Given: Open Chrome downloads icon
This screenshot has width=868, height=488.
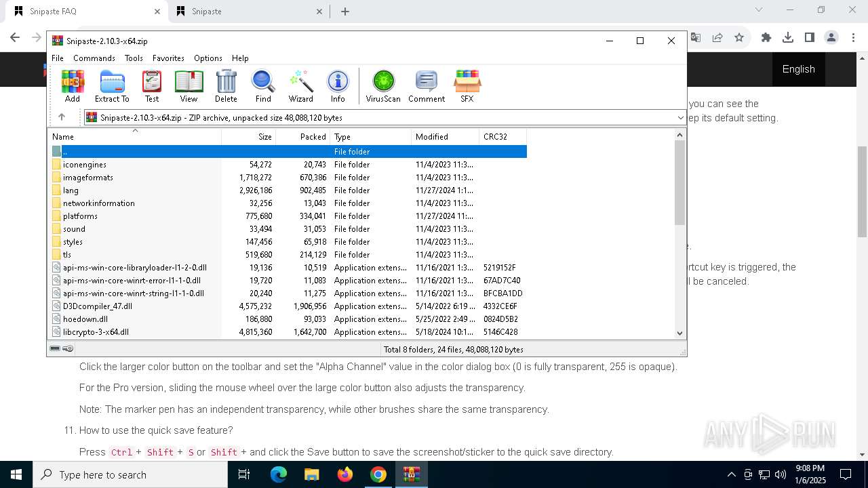Looking at the screenshot, I should 788,38.
